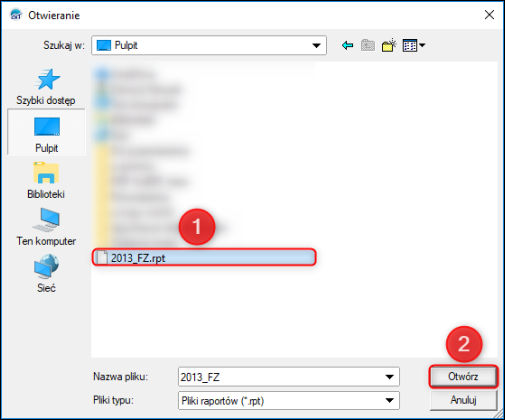This screenshot has width=505, height=420.
Task: Go back using the green arrow icon
Action: tap(347, 45)
